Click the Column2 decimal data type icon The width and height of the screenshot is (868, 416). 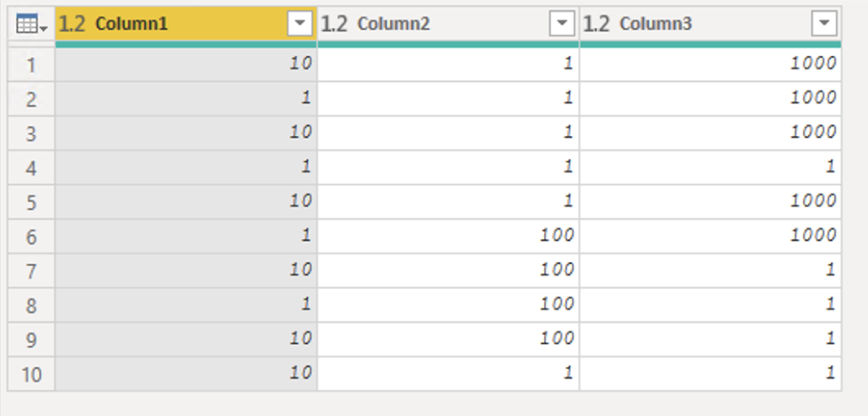click(334, 24)
